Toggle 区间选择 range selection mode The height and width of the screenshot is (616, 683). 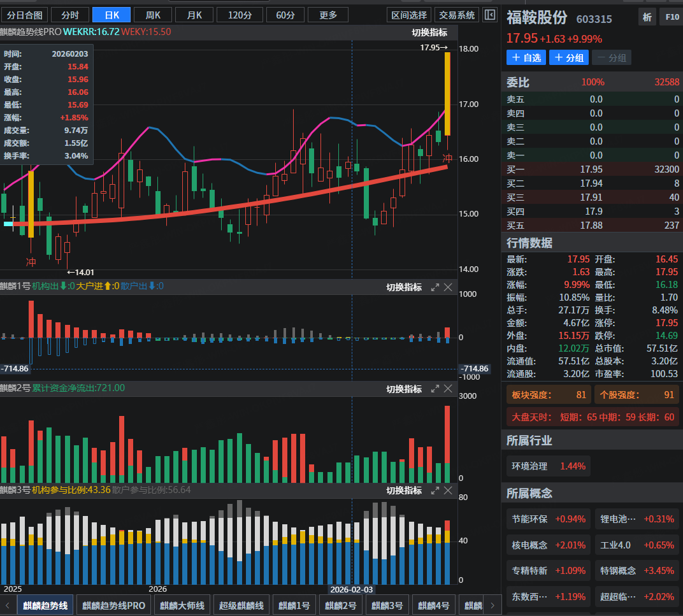(409, 15)
